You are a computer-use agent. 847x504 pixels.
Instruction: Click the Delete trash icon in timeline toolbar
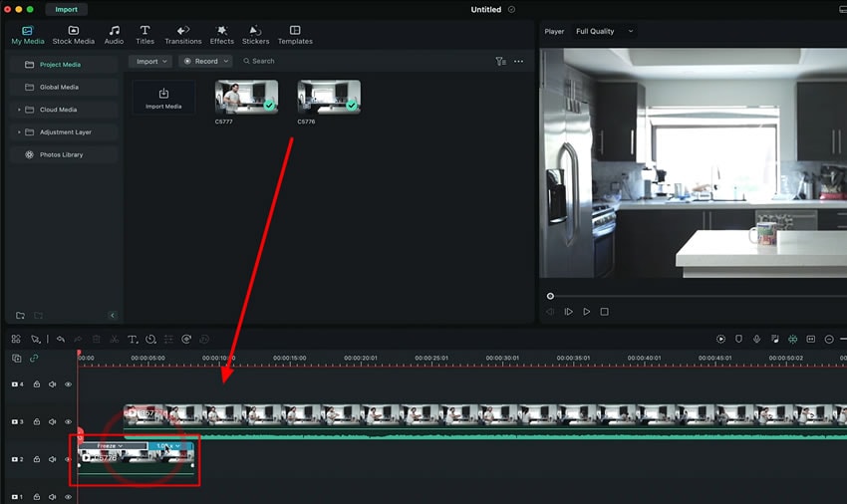tap(96, 340)
